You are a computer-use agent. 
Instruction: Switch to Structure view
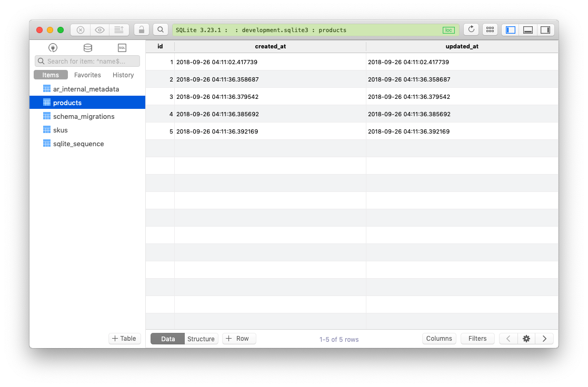point(201,339)
